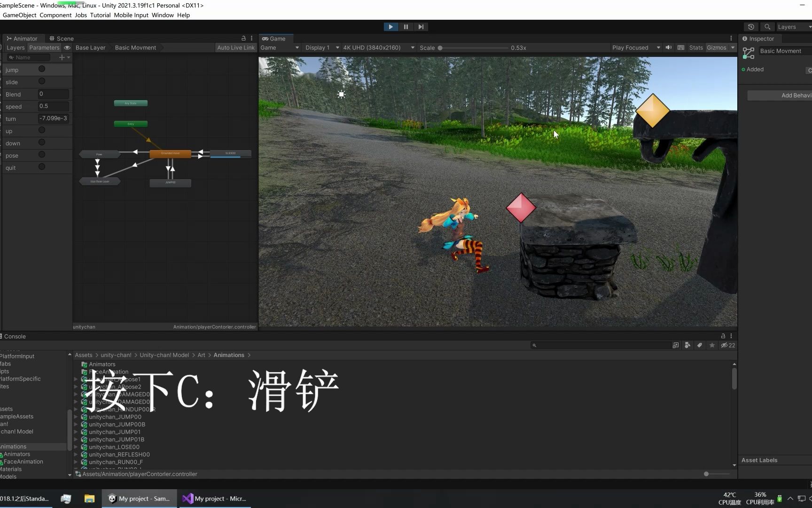Toggle the jump trigger parameter

point(42,69)
